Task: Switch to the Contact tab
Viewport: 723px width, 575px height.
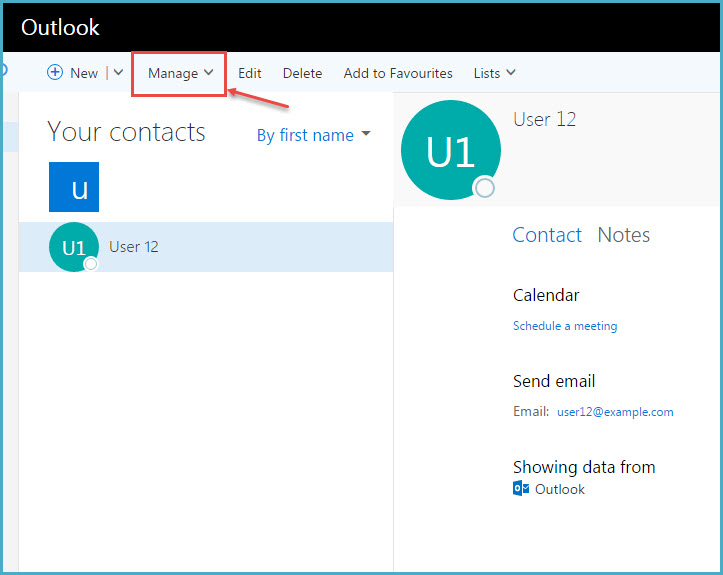Action: click(x=547, y=235)
